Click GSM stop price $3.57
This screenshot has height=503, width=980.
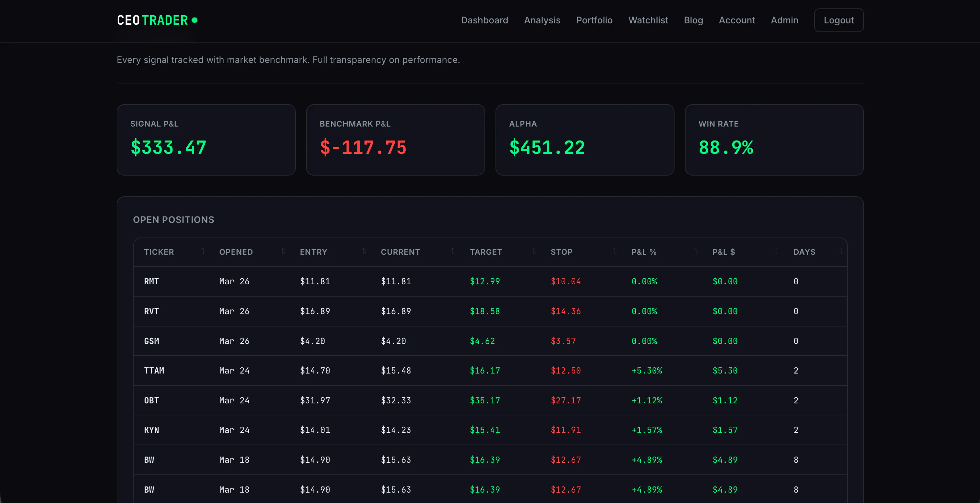click(563, 341)
